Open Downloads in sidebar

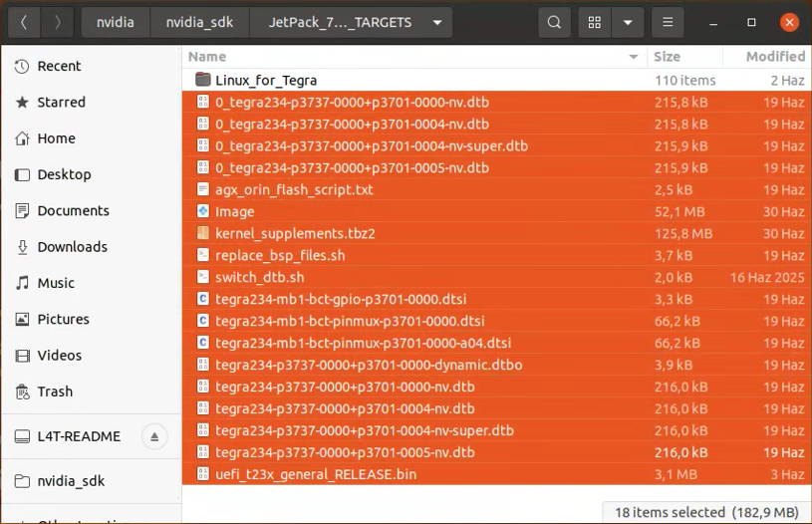(91, 247)
